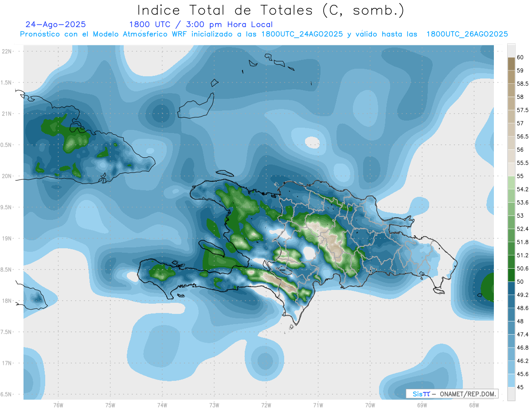532x411 pixels.
Task: Click the beige swatch between 55 and 55.5
Action: (x=511, y=169)
